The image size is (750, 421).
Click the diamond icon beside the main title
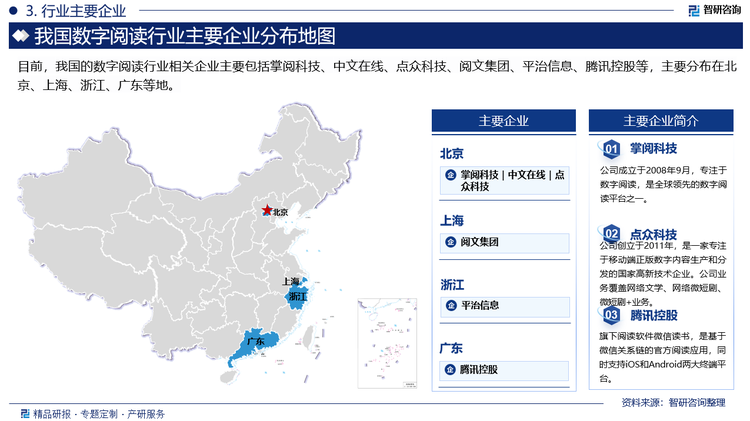pos(21,36)
